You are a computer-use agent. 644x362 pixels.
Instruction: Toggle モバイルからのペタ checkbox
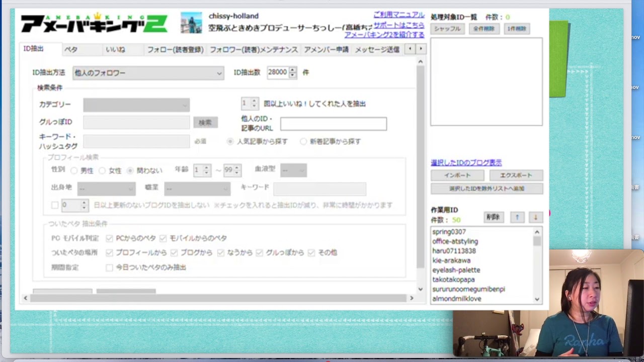[x=163, y=238]
